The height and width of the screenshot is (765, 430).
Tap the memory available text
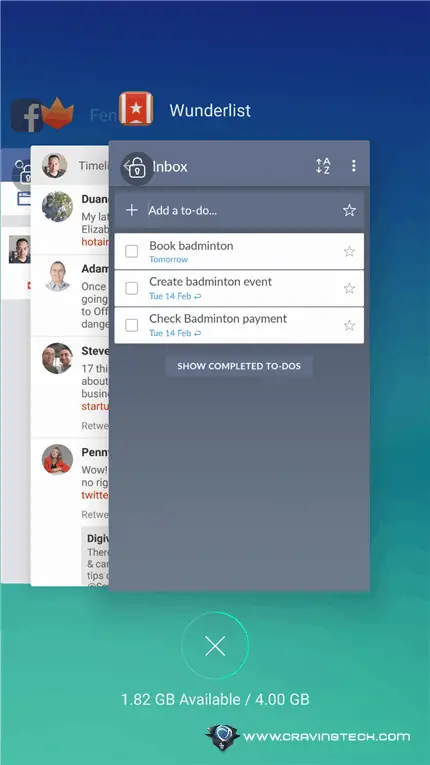click(x=215, y=699)
